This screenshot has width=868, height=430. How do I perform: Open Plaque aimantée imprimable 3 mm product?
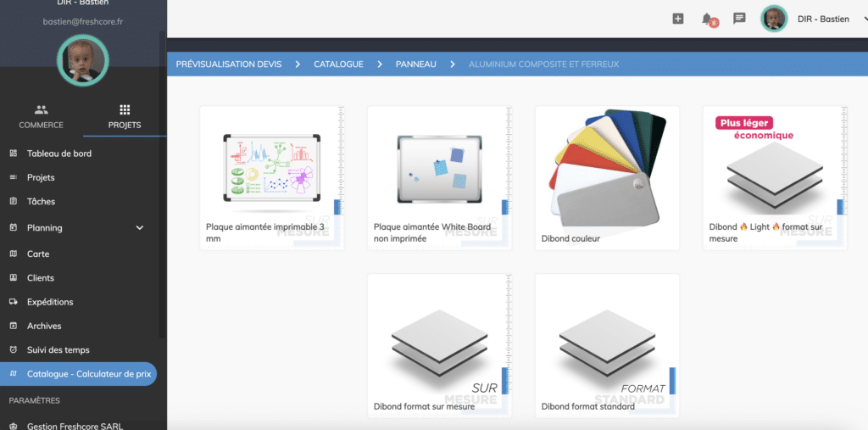point(271,178)
